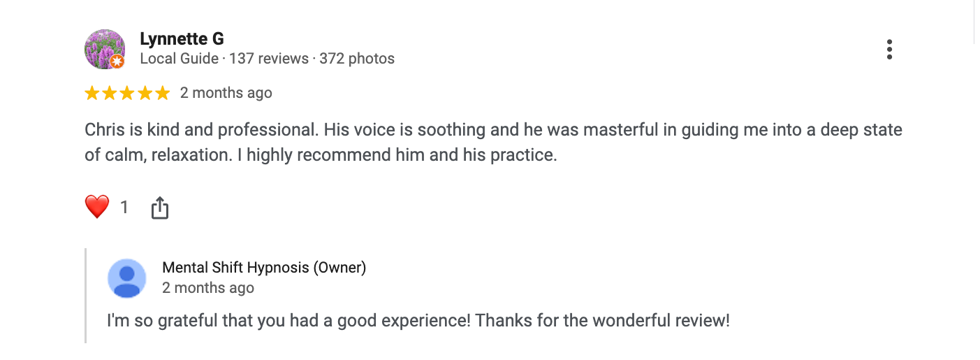980x360 pixels.
Task: Click the owner reply's "2 months ago" timestamp
Action: click(x=208, y=287)
